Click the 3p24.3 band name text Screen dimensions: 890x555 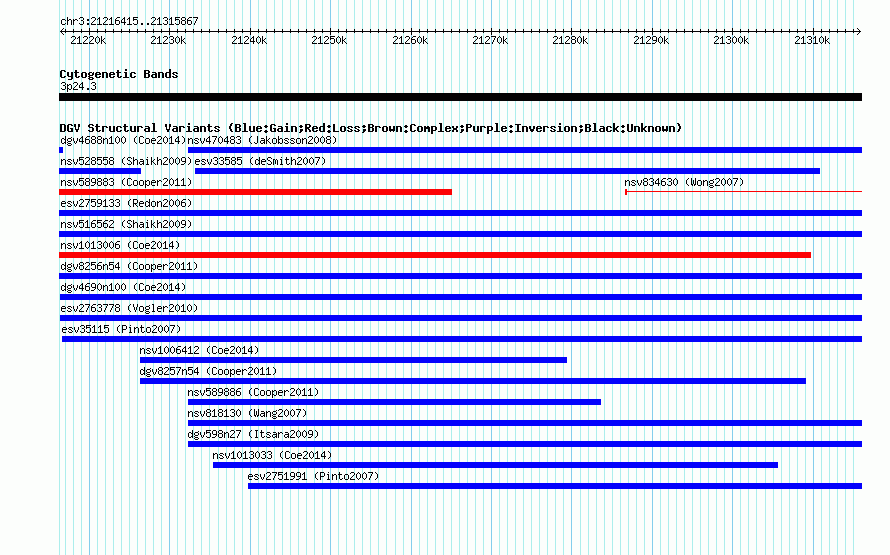78,86
